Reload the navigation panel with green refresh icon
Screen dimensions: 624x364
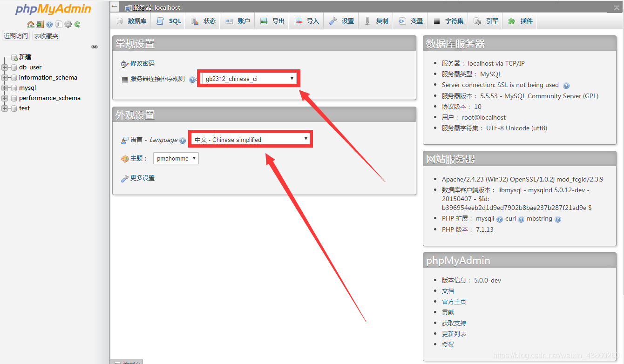click(77, 24)
